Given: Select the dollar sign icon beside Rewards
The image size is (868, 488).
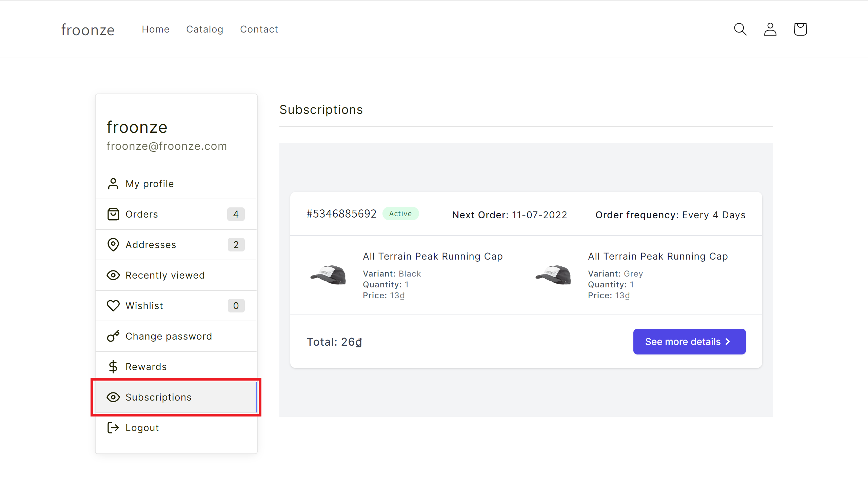Looking at the screenshot, I should click(x=113, y=366).
